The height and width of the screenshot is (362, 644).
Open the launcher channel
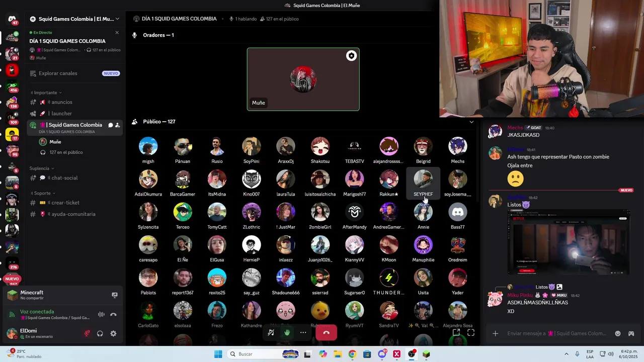click(x=74, y=114)
